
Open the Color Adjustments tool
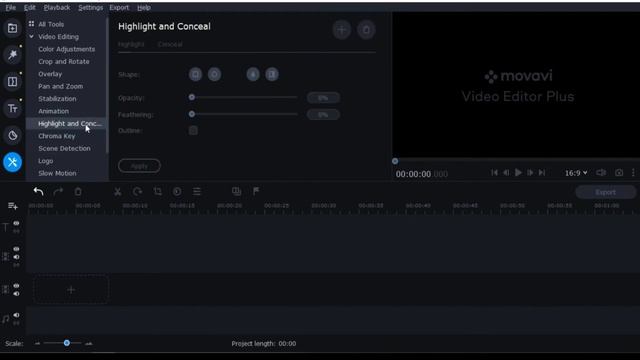(67, 49)
